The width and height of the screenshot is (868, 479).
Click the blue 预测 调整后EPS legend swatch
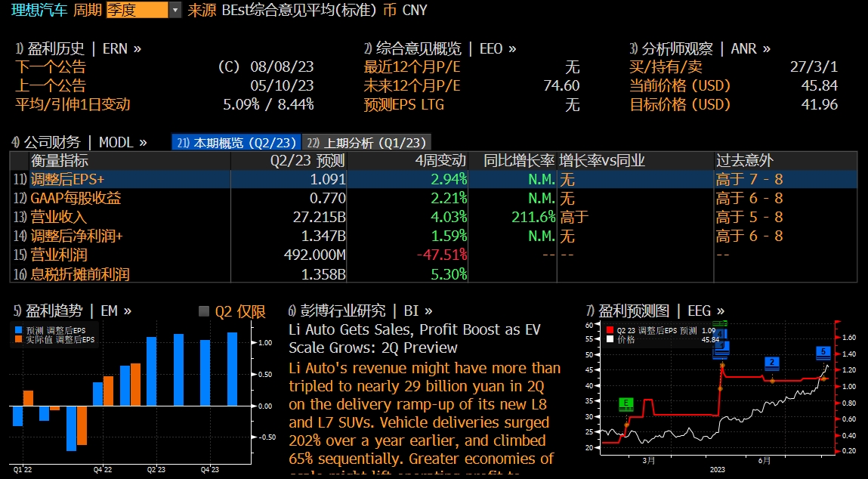[20, 330]
